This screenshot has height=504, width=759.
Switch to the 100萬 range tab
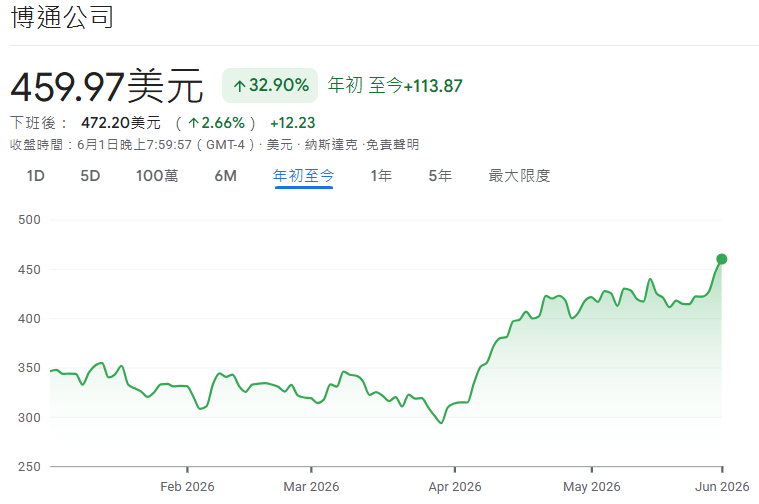(157, 176)
